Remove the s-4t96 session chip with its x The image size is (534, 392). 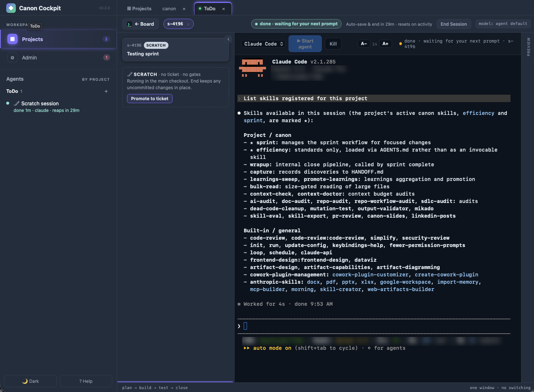coord(188,24)
